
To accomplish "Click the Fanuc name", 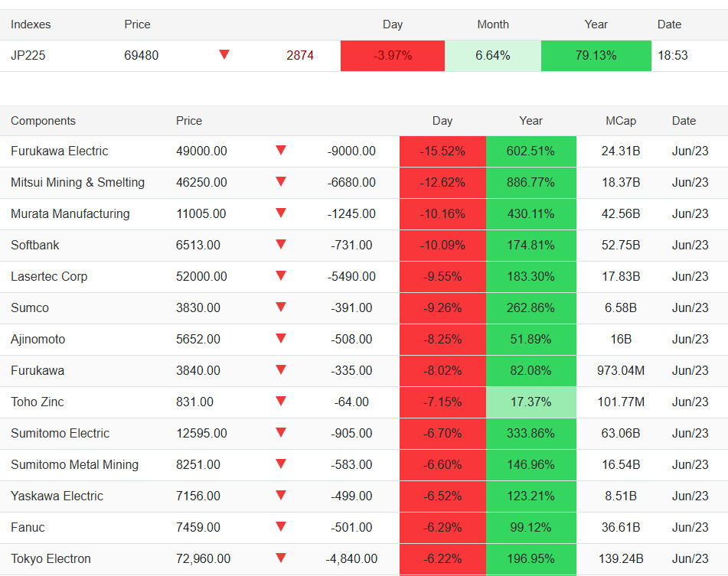I will pos(28,527).
